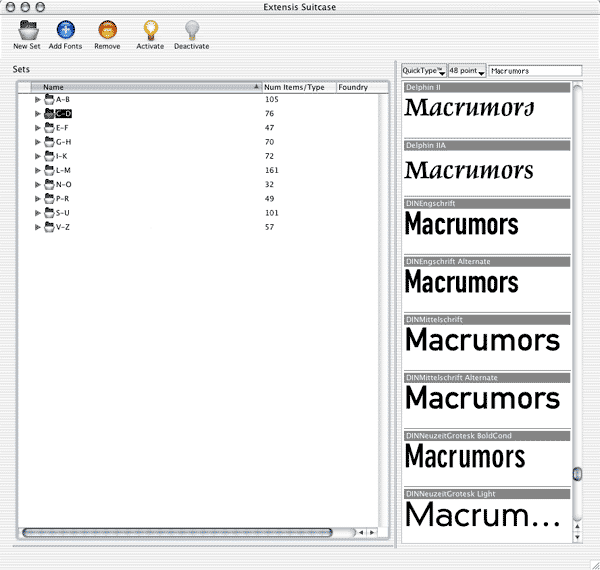Select the Delphin II font preview

(x=487, y=109)
